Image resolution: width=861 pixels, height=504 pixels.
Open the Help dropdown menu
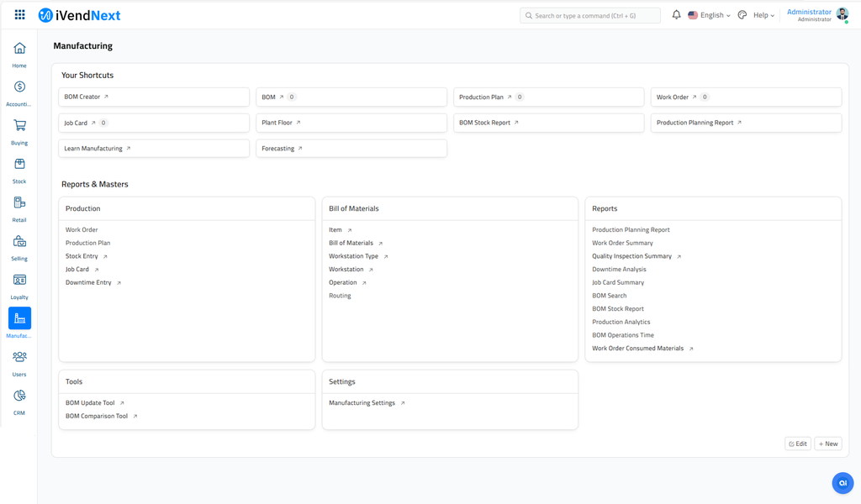(x=763, y=15)
